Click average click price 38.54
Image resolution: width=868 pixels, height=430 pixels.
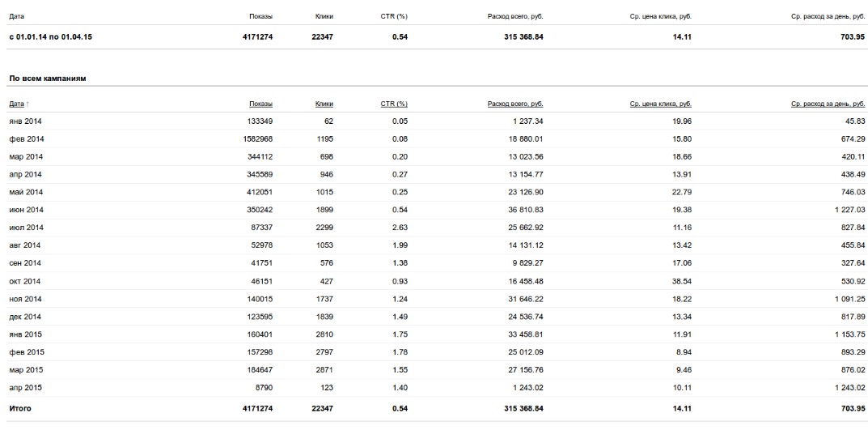683,282
